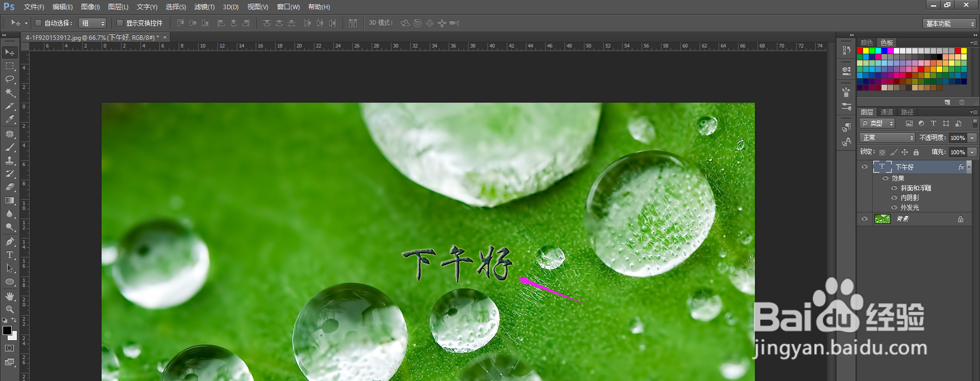Toggle lock all for layer
Viewport: 980px width, 381px height.
coord(916,152)
